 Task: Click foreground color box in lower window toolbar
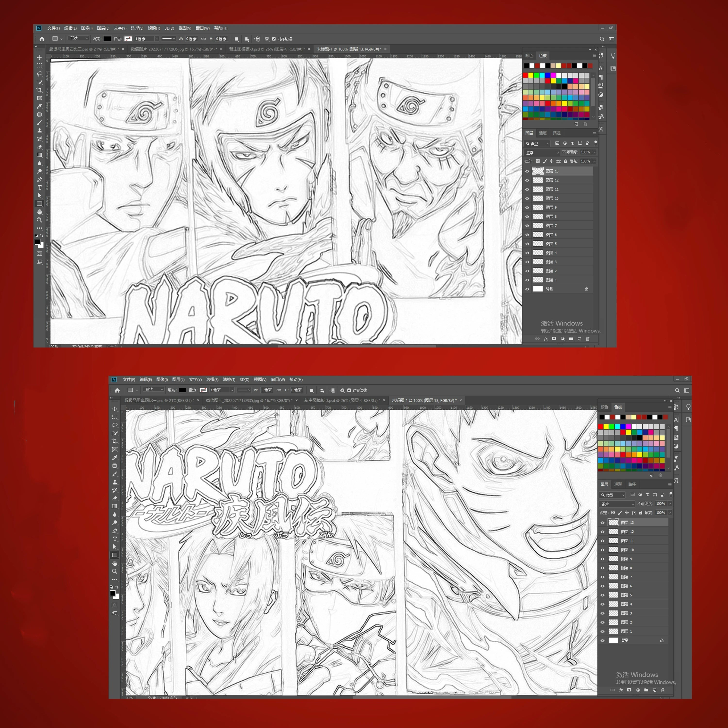pyautogui.click(x=112, y=594)
